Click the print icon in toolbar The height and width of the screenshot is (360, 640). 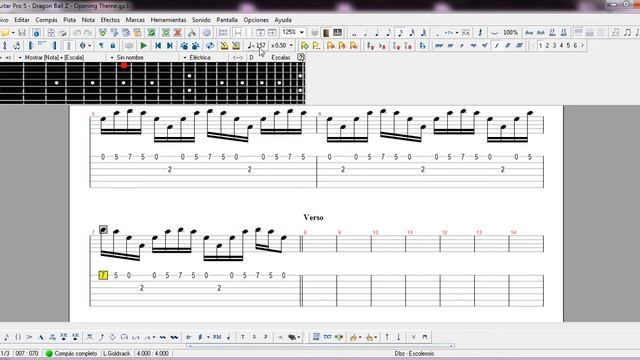[x=62, y=32]
